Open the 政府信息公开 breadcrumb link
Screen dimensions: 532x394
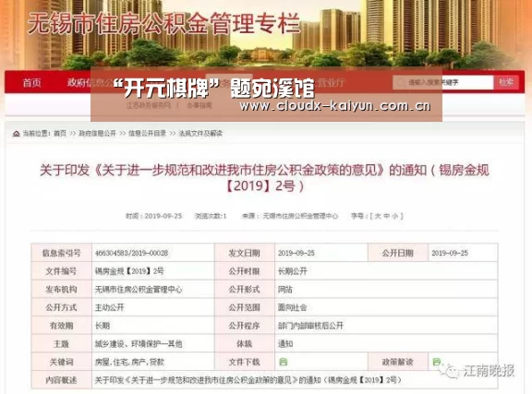[x=97, y=133]
